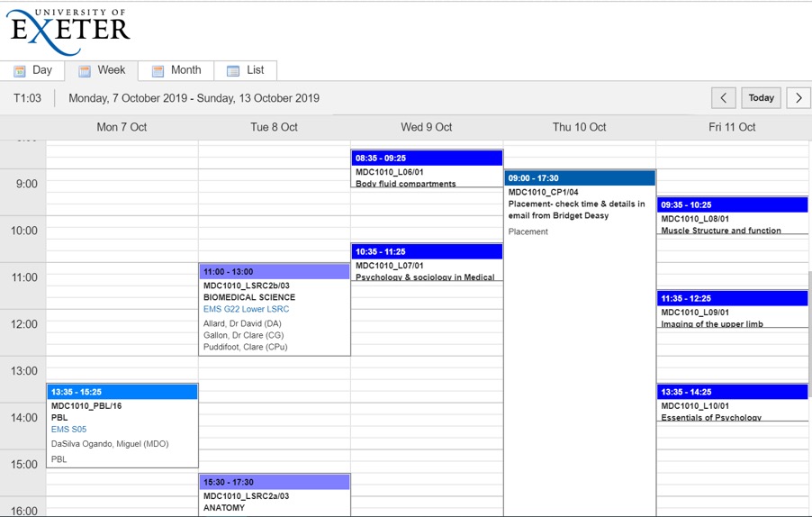Switch to the Month tab

185,70
